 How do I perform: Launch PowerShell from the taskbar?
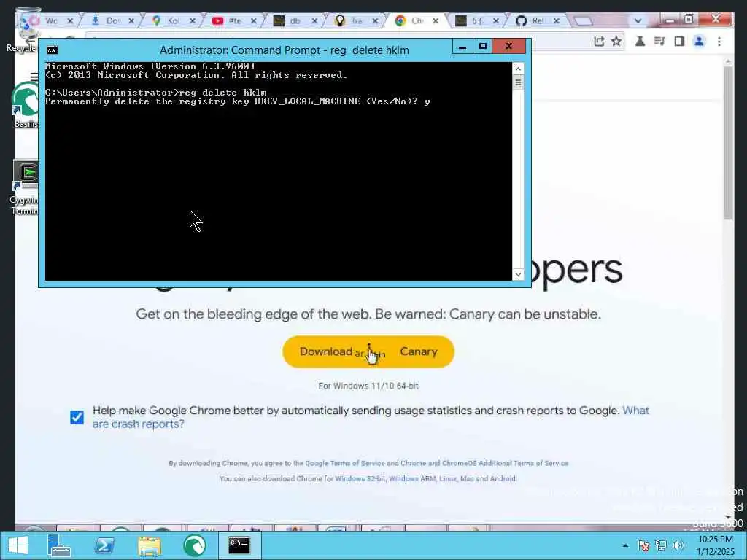point(104,545)
